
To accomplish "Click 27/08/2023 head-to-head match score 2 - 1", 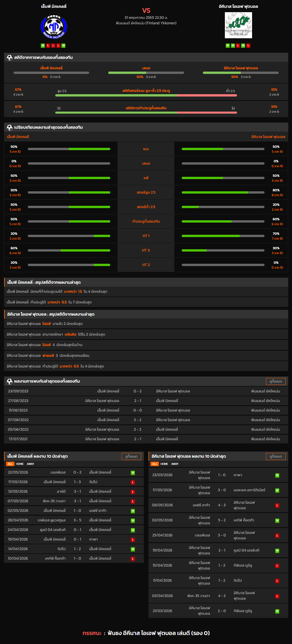I will [137, 401].
